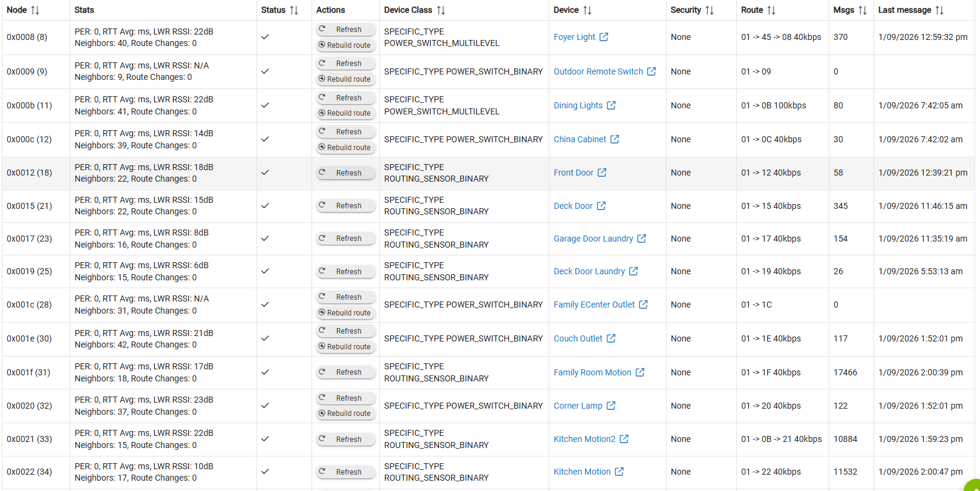Open external link icon next to Foyer Light
Screen dimensions: 980x491
point(604,37)
